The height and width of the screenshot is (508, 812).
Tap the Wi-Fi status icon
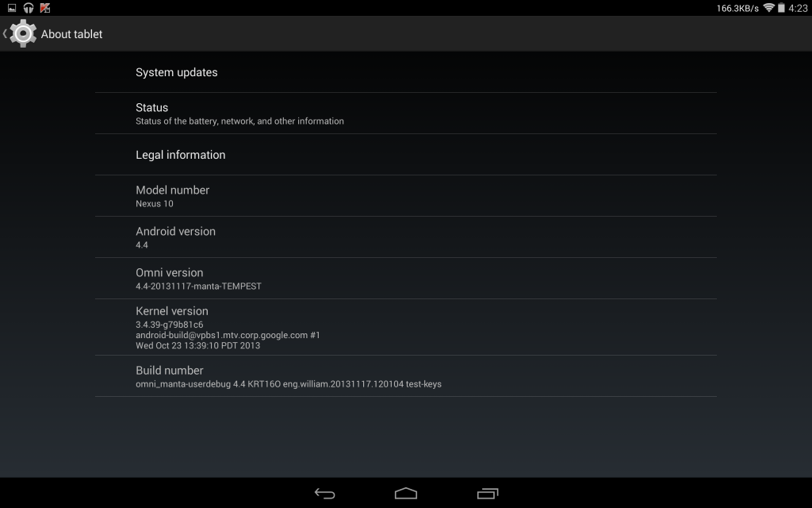768,8
